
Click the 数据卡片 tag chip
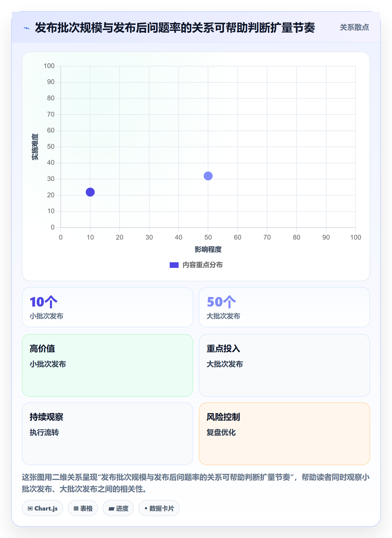tap(159, 508)
